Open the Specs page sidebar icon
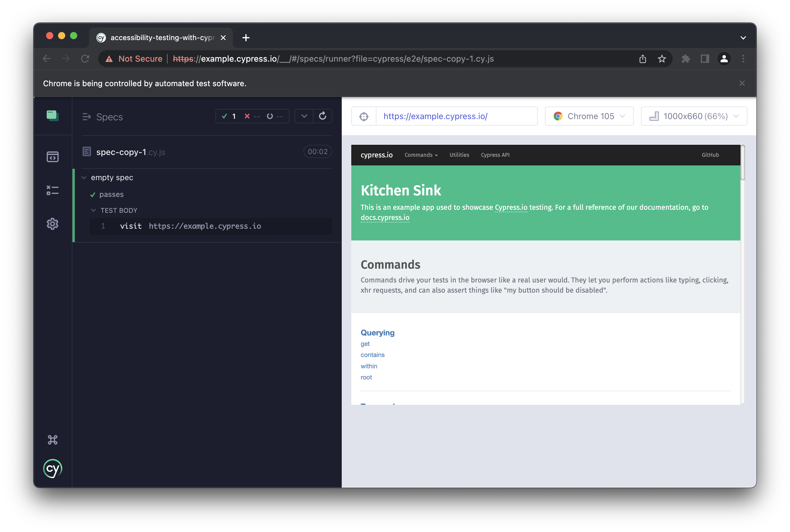 (53, 157)
